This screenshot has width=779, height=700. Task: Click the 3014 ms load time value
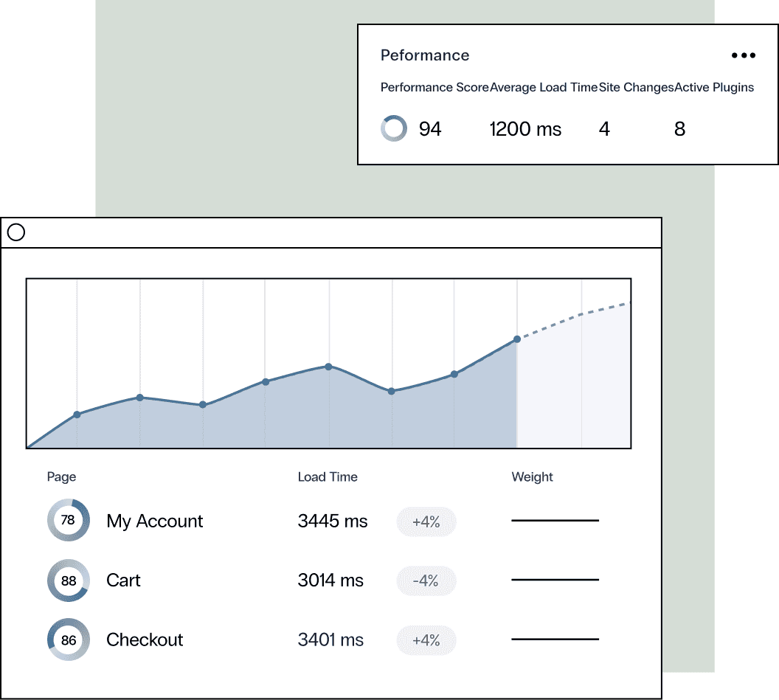pyautogui.click(x=330, y=581)
